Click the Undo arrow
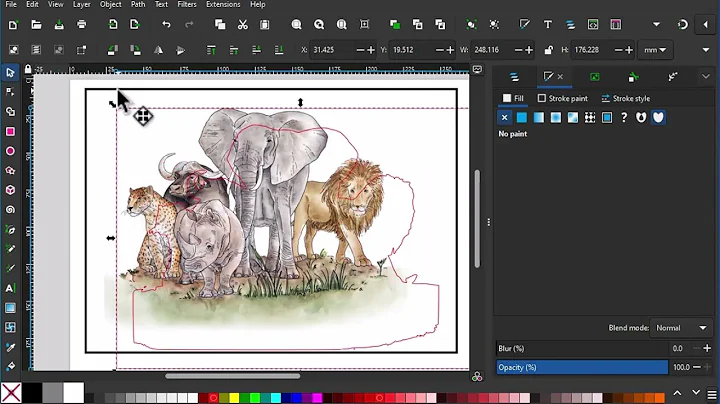The image size is (720, 404). (166, 25)
